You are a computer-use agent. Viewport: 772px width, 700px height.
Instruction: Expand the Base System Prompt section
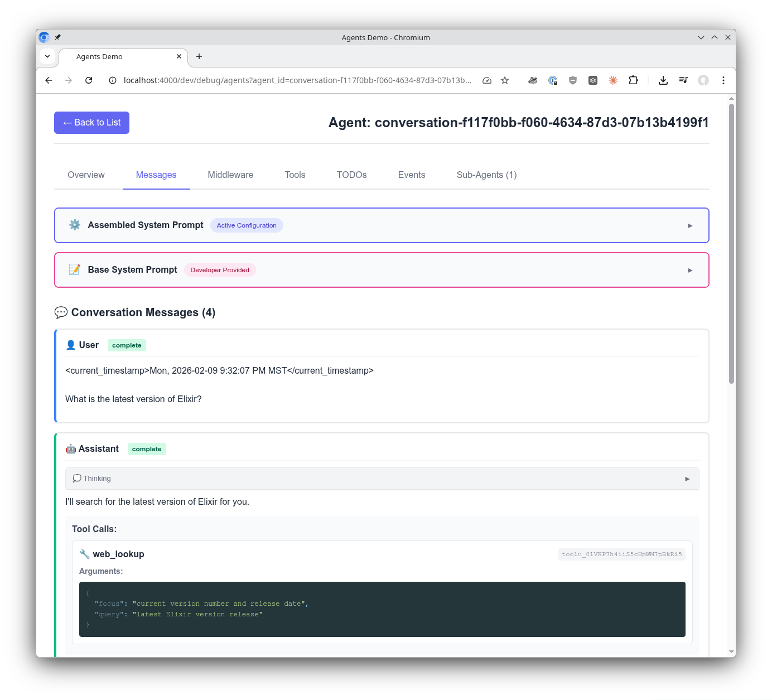click(690, 271)
